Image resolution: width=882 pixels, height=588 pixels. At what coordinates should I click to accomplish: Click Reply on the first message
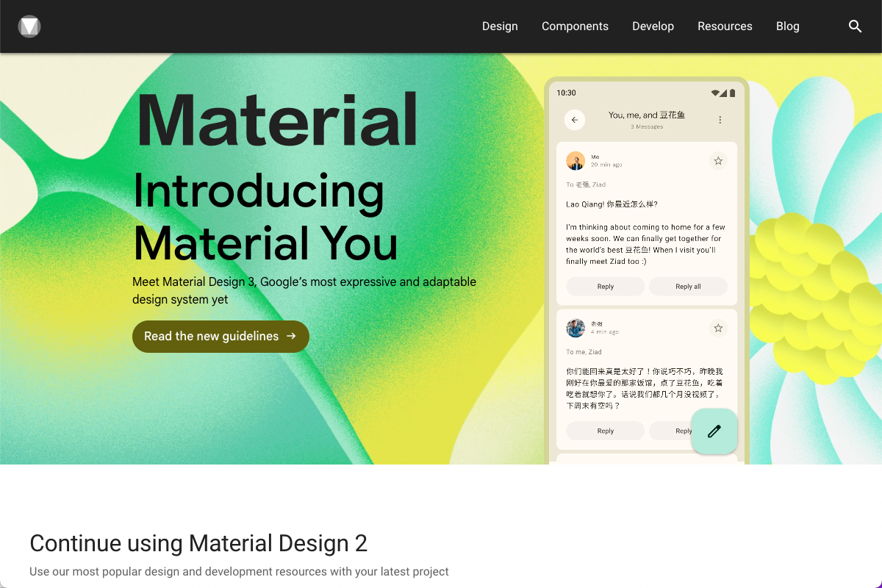[x=606, y=287]
